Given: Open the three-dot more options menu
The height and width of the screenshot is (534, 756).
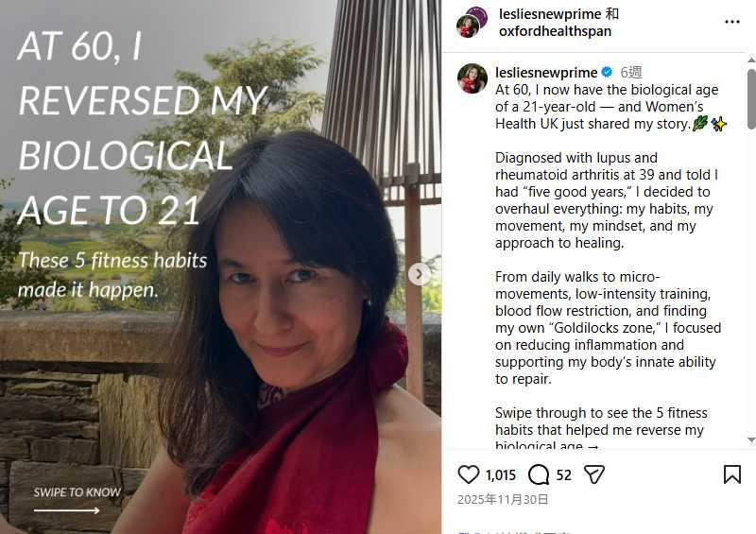Looking at the screenshot, I should click(732, 22).
